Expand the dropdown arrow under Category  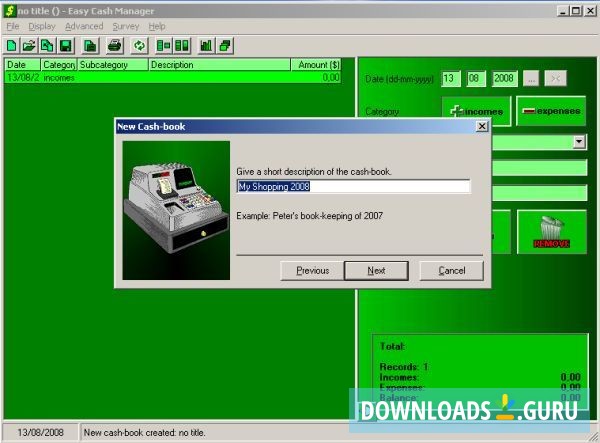(x=579, y=142)
